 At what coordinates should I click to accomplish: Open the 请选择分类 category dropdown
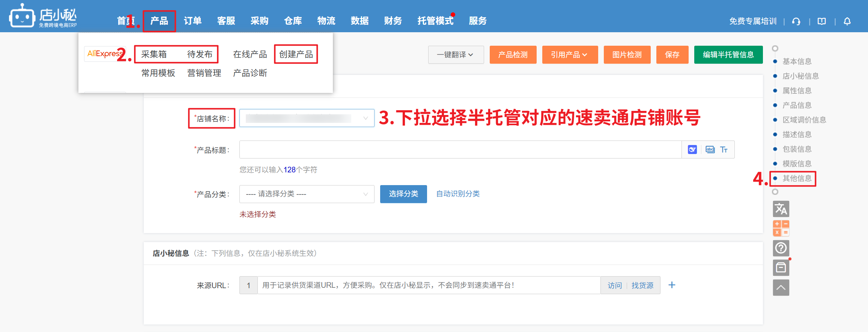tap(307, 194)
